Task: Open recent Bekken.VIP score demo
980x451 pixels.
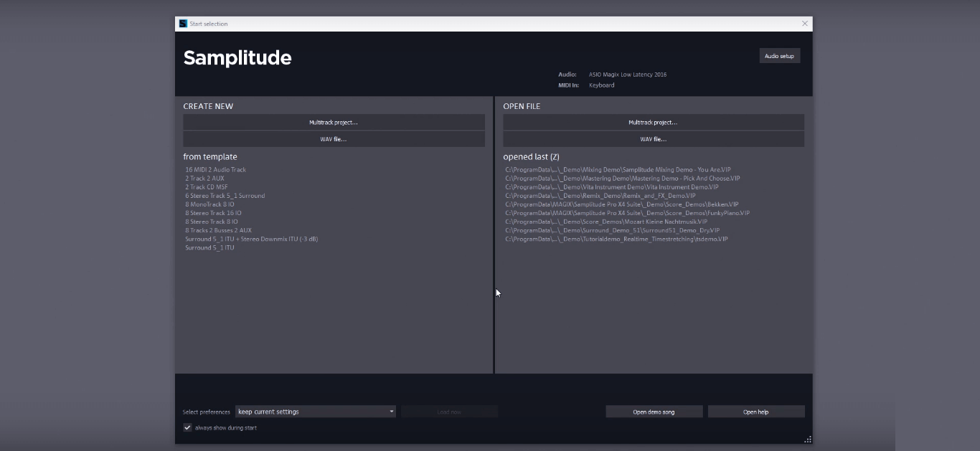Action: tap(622, 204)
